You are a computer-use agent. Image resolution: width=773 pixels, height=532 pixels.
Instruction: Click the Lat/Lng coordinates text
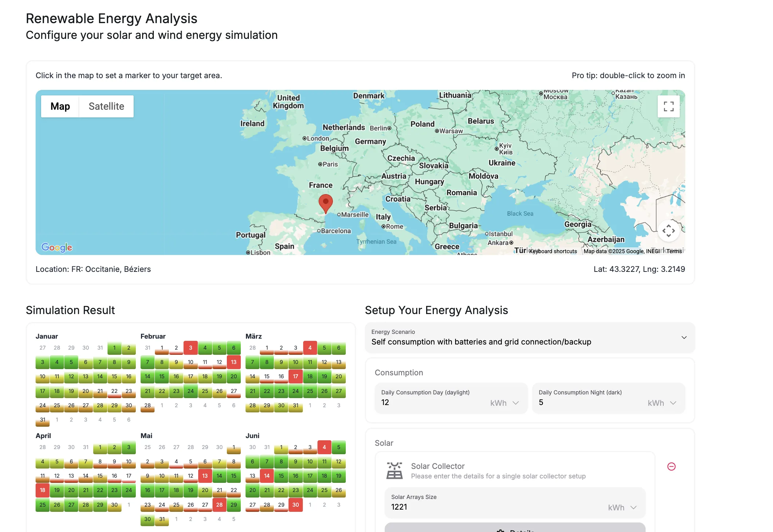pos(639,269)
